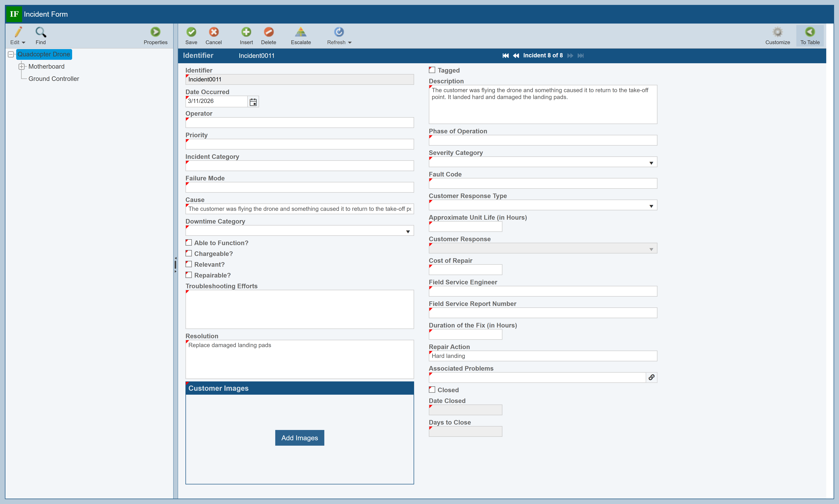Click the Cancel red X icon
Viewport: 839px width, 504px height.
tap(213, 32)
